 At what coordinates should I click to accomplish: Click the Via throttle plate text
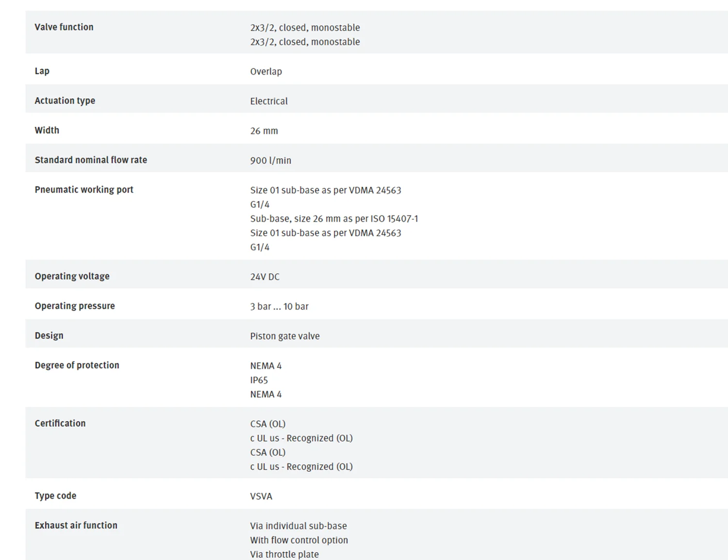tap(284, 555)
